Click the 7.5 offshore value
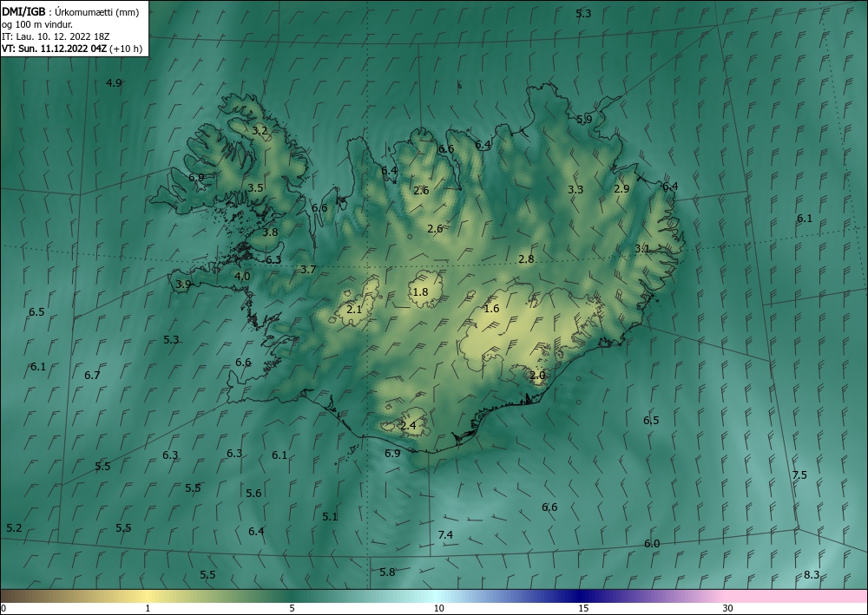The image size is (868, 615). (x=799, y=475)
